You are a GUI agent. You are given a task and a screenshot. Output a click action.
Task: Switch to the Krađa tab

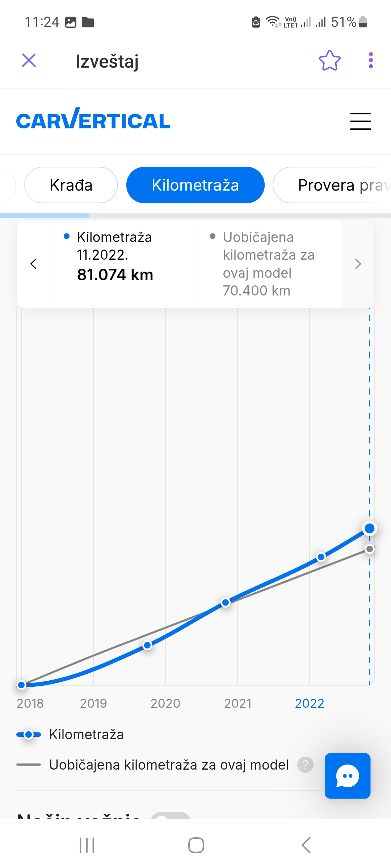click(71, 185)
